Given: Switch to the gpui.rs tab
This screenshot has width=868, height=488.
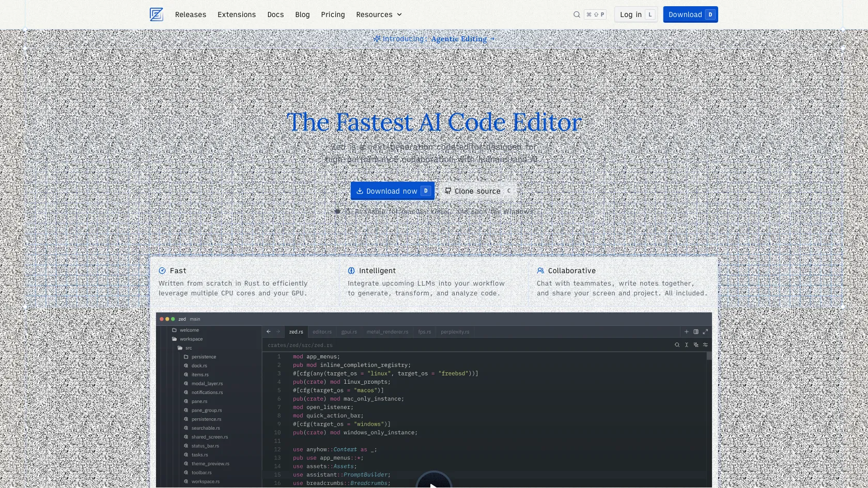Looking at the screenshot, I should [349, 332].
